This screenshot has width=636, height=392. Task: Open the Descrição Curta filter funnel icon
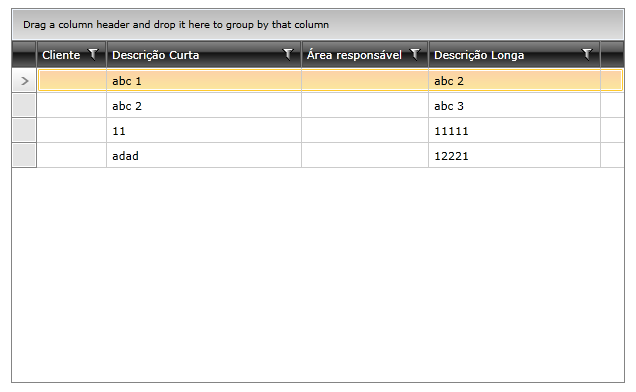288,54
